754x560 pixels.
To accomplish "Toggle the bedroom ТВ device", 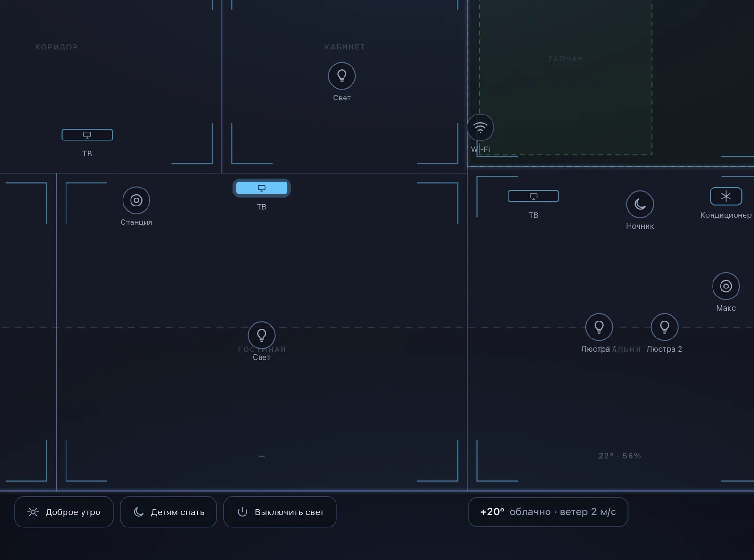I will pyautogui.click(x=533, y=196).
